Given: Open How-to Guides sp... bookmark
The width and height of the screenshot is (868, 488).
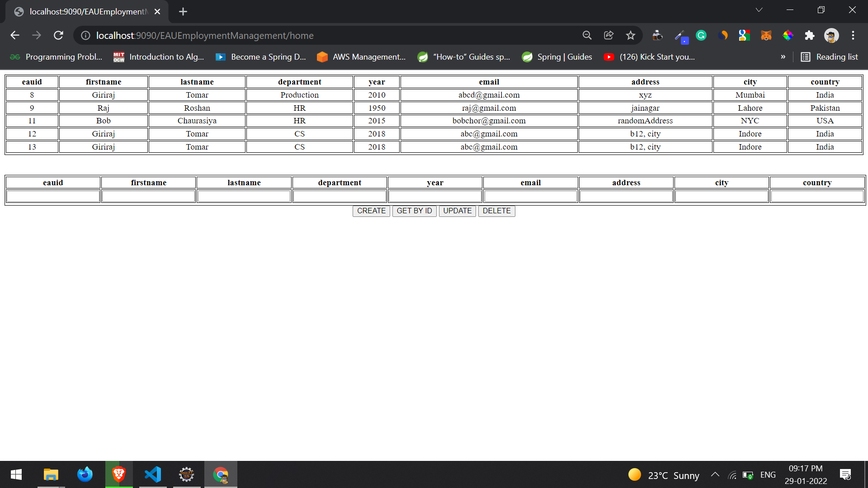Looking at the screenshot, I should point(463,57).
